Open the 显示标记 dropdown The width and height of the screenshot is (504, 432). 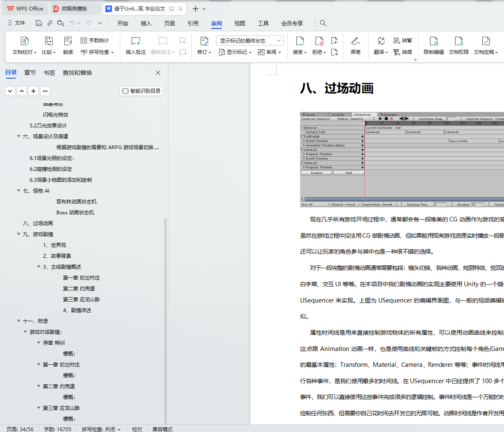point(235,52)
